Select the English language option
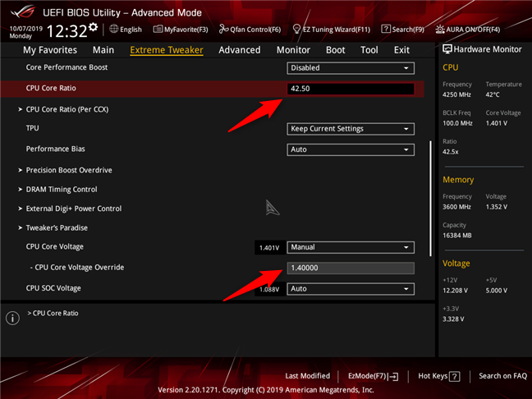 131,30
